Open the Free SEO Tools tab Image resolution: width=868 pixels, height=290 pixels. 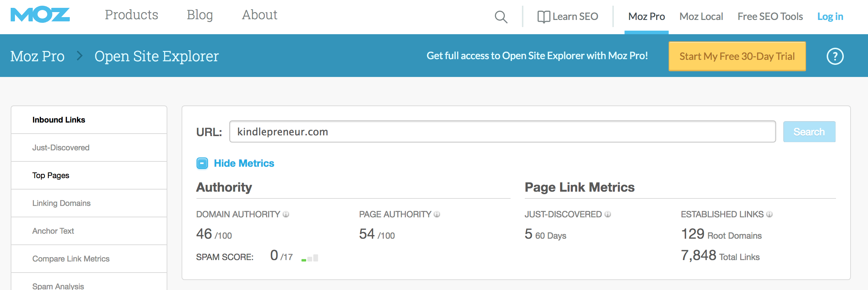[770, 16]
